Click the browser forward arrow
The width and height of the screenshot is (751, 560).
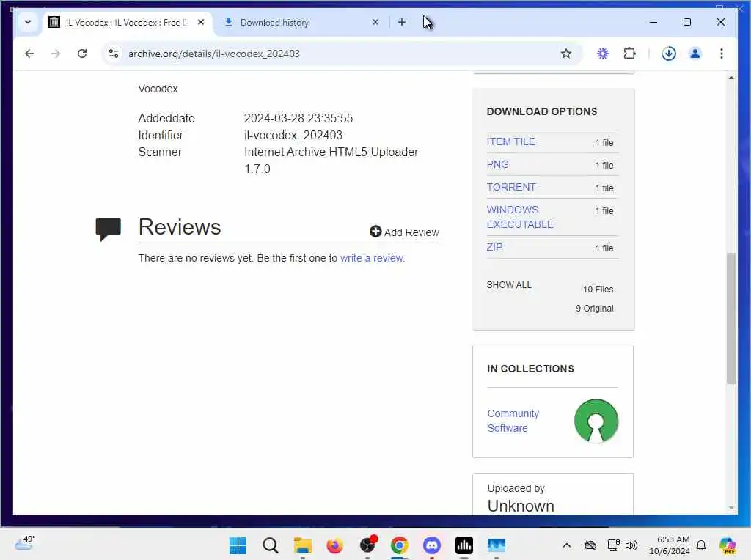56,54
